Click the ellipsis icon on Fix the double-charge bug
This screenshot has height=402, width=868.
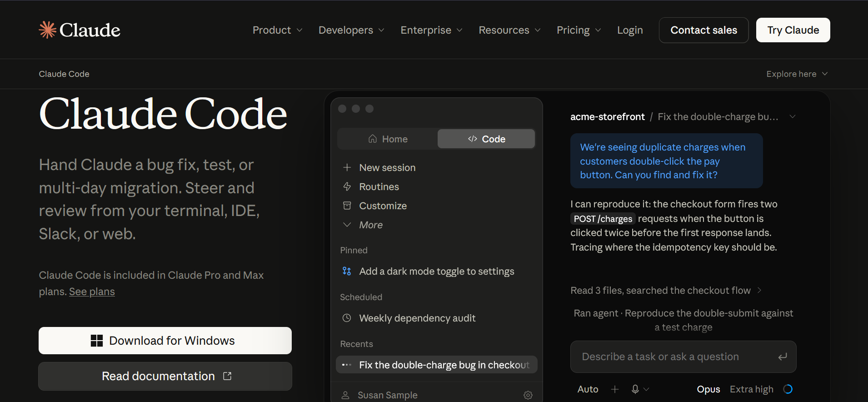point(347,365)
